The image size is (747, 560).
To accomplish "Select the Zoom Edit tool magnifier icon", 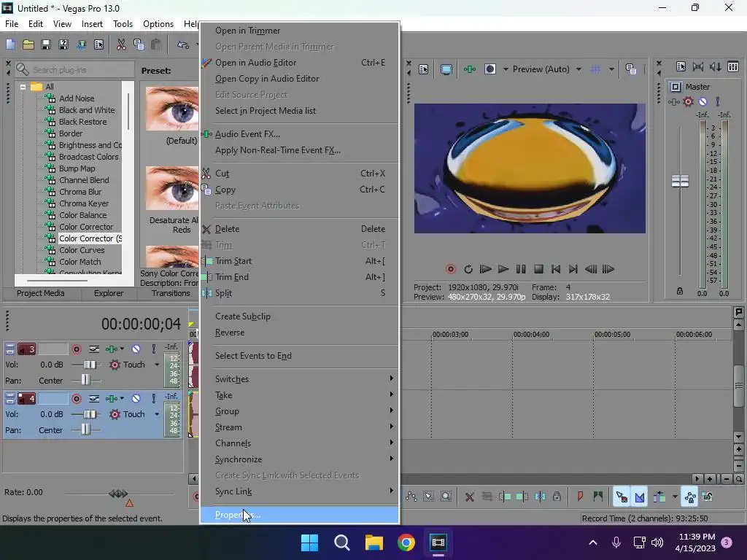I will click(x=446, y=497).
